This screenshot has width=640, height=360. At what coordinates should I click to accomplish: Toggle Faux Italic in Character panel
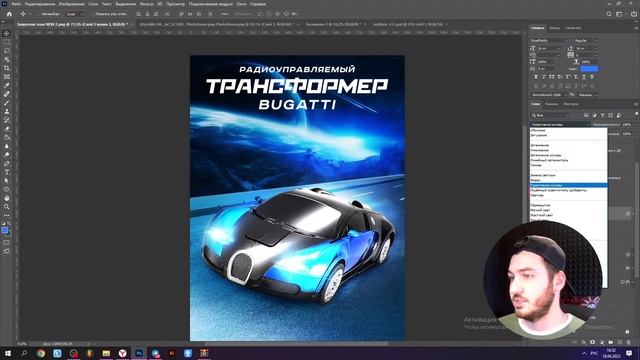point(544,77)
